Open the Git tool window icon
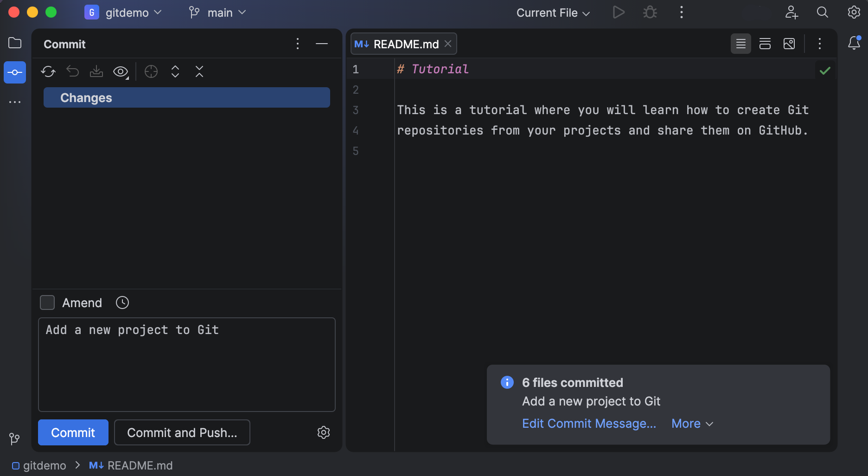This screenshot has height=476, width=868. tap(14, 438)
